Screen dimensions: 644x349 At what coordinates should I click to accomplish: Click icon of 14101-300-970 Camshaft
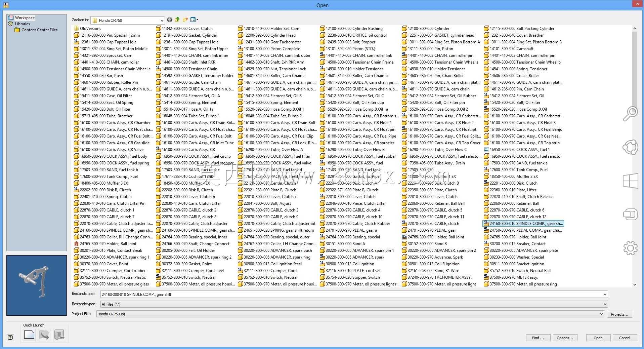coord(486,49)
